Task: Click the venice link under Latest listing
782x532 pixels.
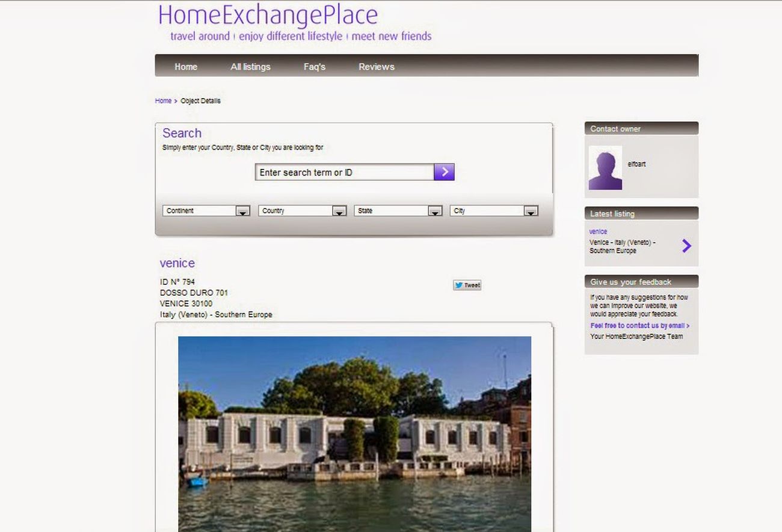Action: click(598, 231)
